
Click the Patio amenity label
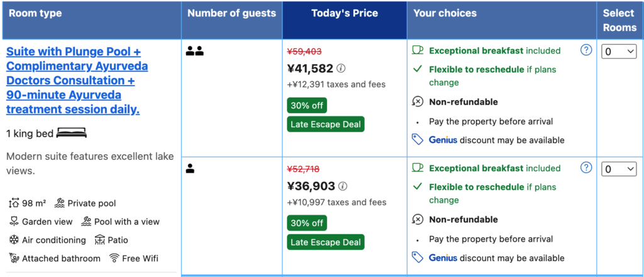coord(118,240)
